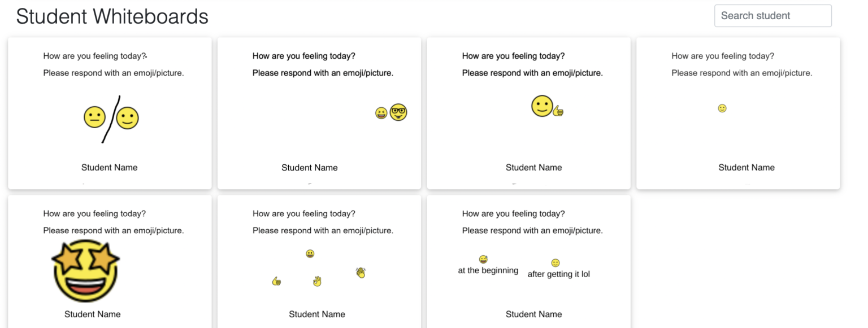Click the large smiley in third whiteboard
868x328 pixels.
click(x=542, y=106)
